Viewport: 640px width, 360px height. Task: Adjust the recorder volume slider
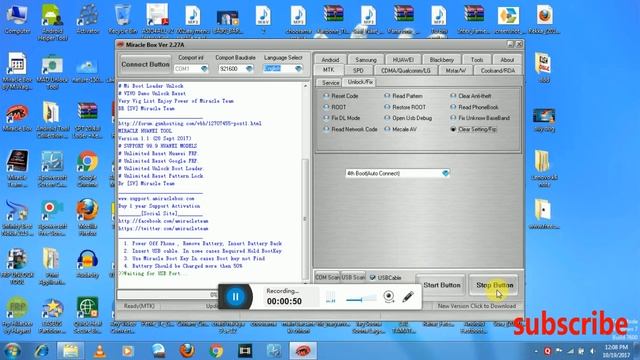[x=361, y=300]
